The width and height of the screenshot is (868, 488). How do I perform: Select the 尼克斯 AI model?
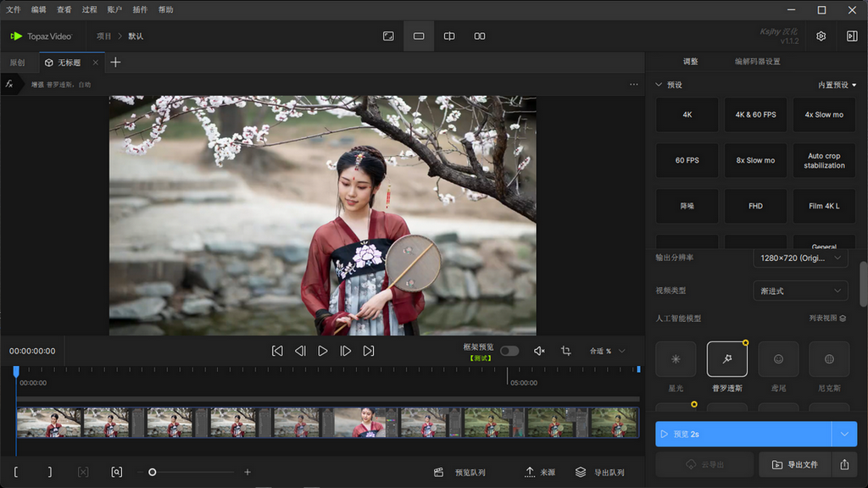[x=829, y=359]
